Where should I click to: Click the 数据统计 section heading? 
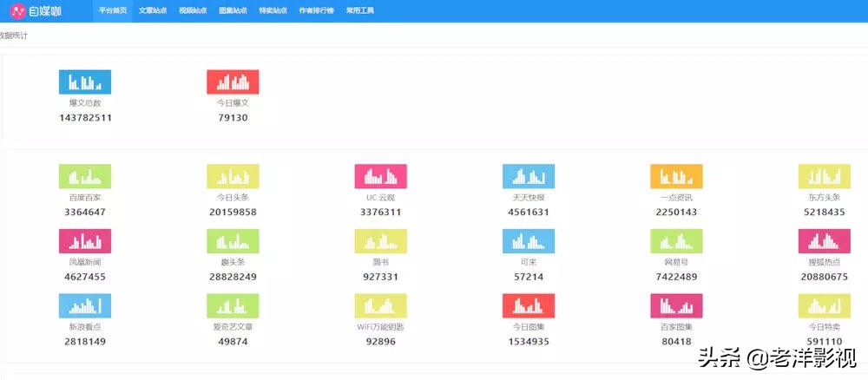tap(13, 36)
